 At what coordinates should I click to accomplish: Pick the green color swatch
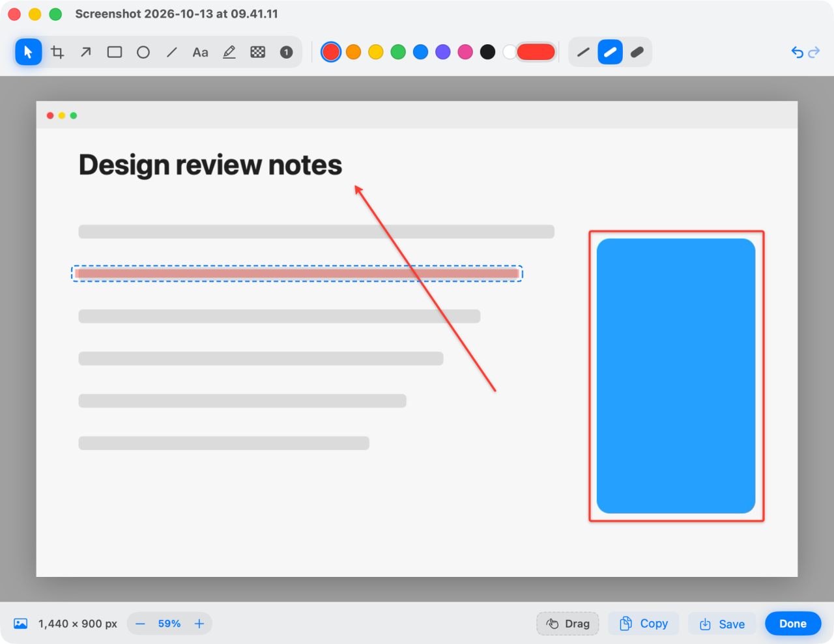(x=398, y=52)
